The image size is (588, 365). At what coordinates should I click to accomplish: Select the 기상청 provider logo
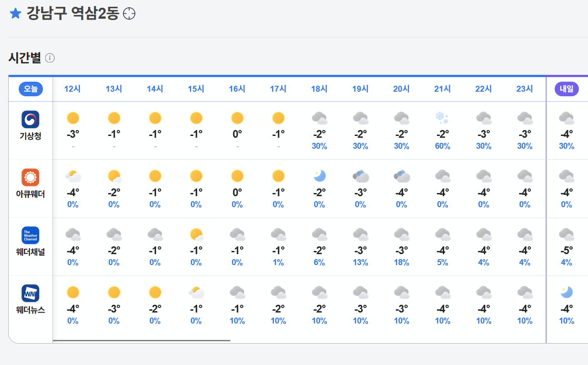31,120
